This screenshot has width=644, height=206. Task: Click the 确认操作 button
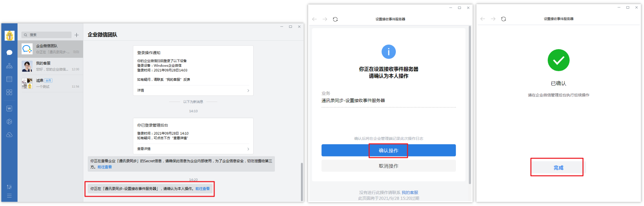coord(388,150)
